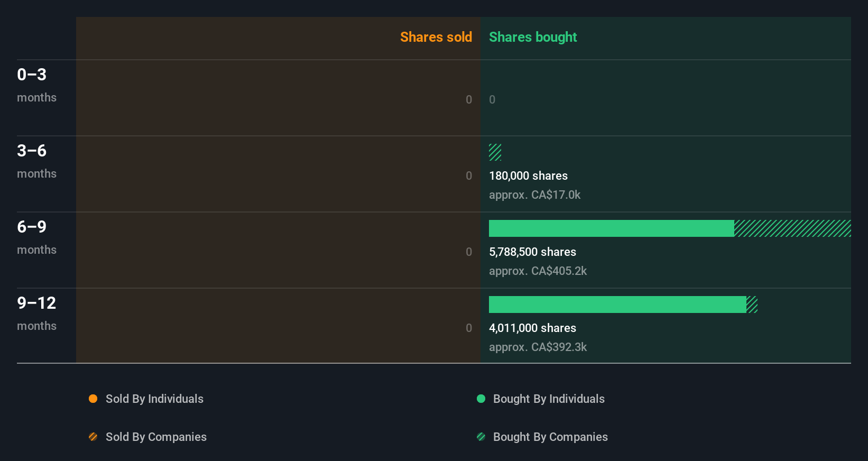Click the shares sold 0 in 6–9 months
The image size is (868, 461).
[x=469, y=252]
